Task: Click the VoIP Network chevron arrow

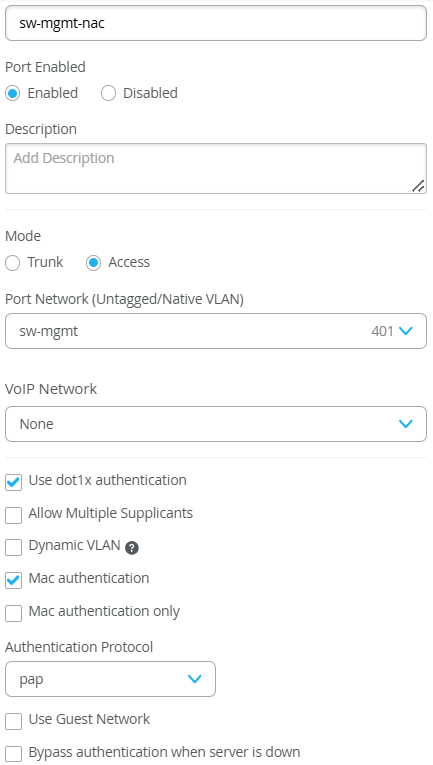Action: (406, 423)
